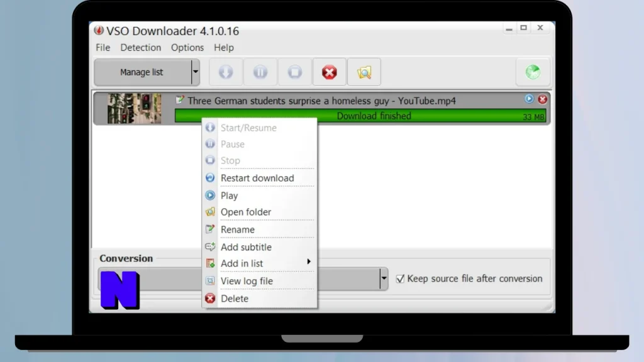Close the VSO Downloader window

pyautogui.click(x=540, y=28)
